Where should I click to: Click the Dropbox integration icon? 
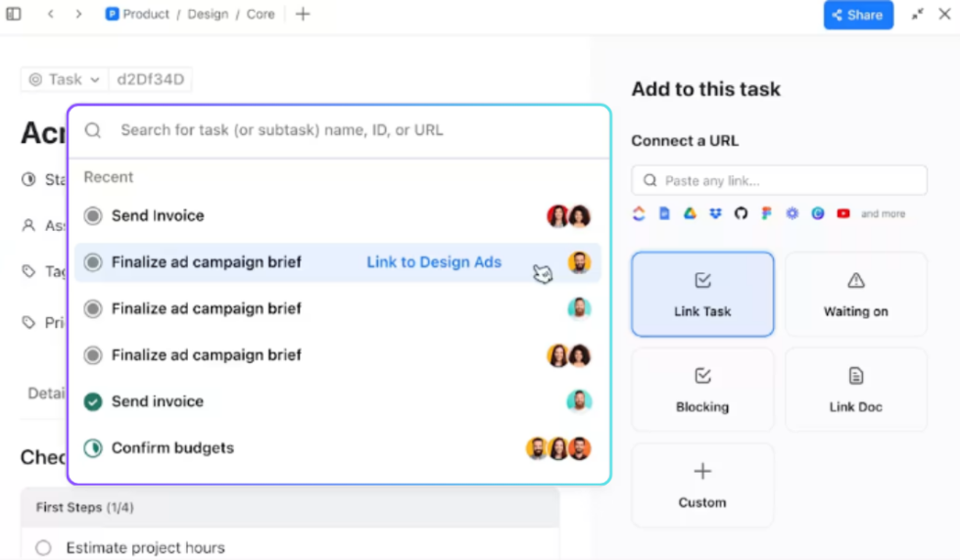coord(715,213)
